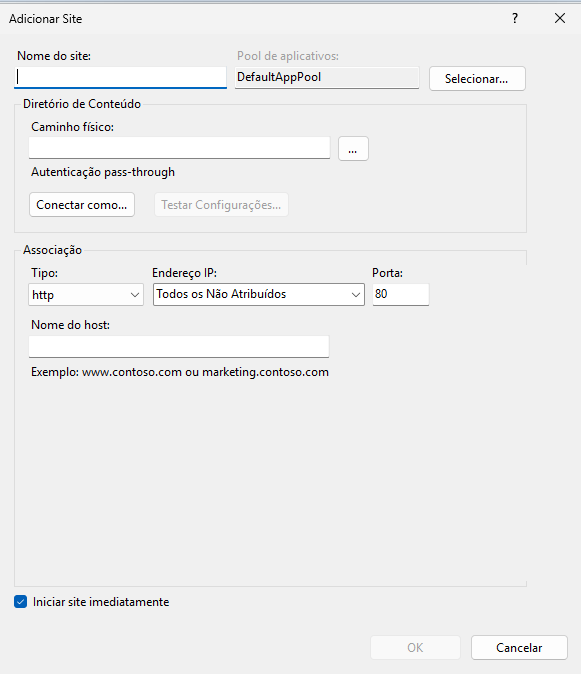The height and width of the screenshot is (674, 581).
Task: Click the Testar Configurações... button
Action: (221, 205)
